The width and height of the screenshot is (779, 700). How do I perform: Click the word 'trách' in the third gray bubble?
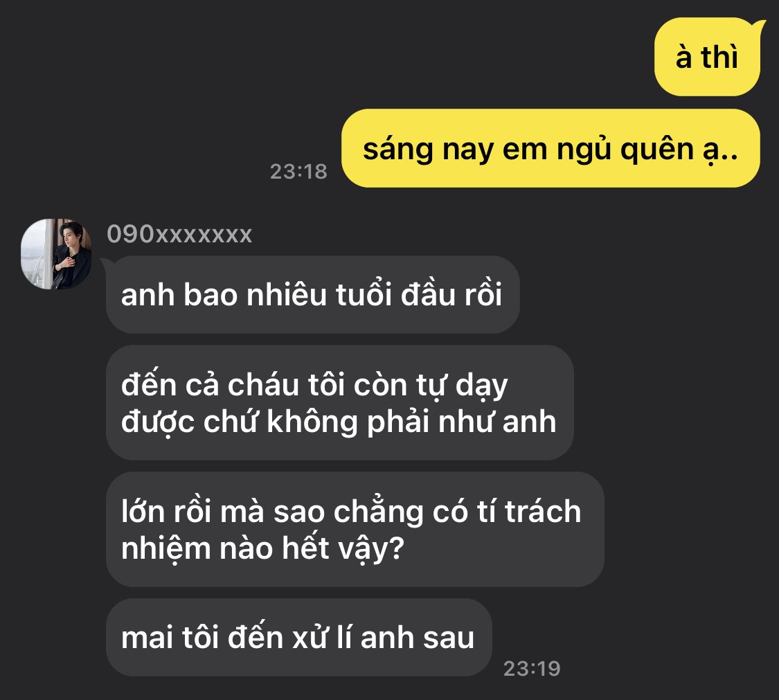543,511
